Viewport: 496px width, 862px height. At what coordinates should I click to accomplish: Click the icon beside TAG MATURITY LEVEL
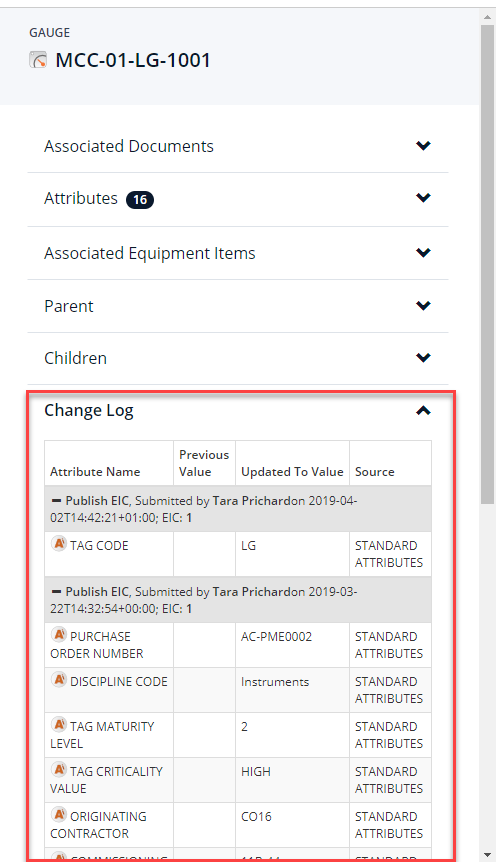click(59, 725)
